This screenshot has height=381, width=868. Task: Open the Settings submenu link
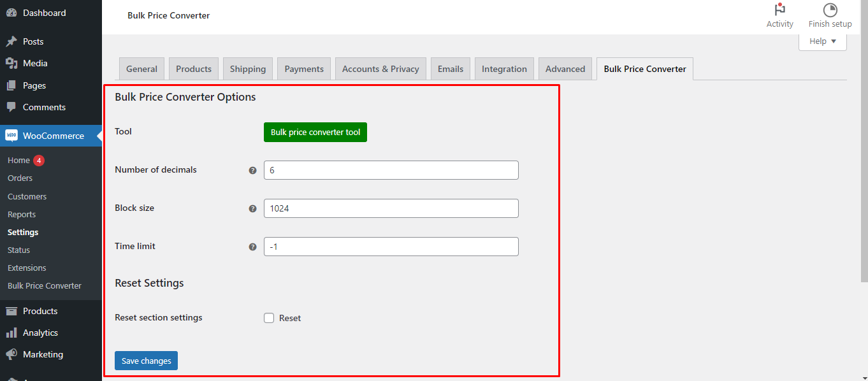coord(23,232)
